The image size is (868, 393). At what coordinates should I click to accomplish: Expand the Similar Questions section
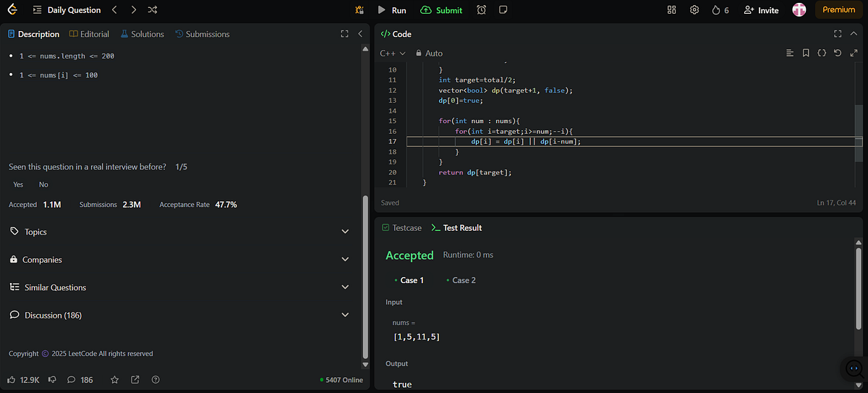(x=179, y=287)
